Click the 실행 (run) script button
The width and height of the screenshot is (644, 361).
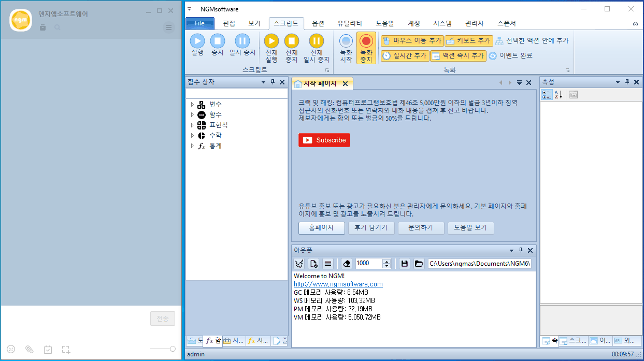click(197, 45)
